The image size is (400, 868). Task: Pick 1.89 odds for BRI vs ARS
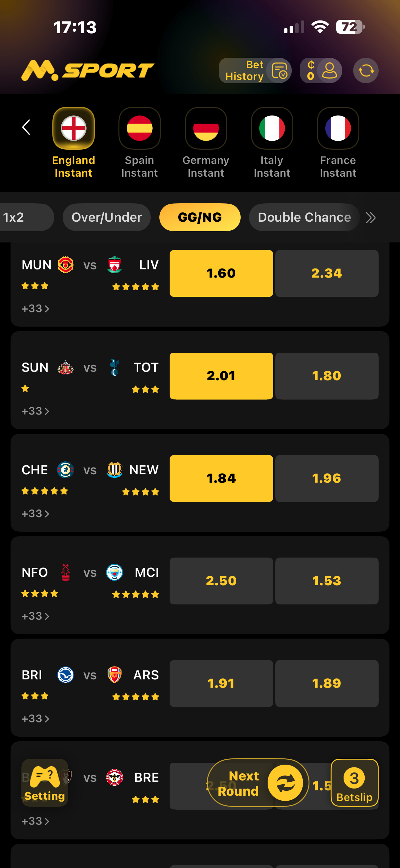pos(327,683)
